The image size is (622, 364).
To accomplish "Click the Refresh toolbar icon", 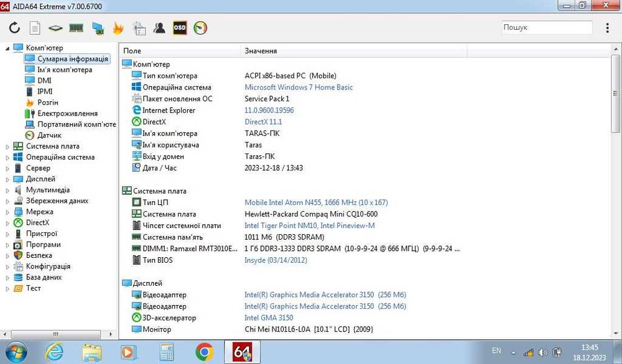I will tap(15, 28).
